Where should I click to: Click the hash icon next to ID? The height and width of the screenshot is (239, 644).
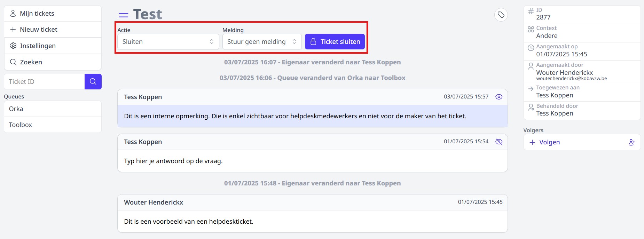tap(531, 11)
